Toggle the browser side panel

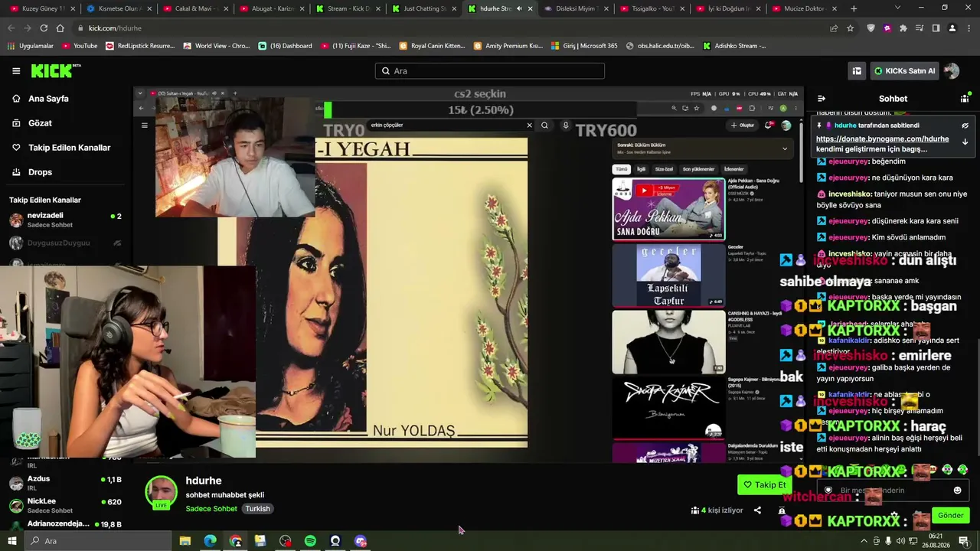pos(936,28)
